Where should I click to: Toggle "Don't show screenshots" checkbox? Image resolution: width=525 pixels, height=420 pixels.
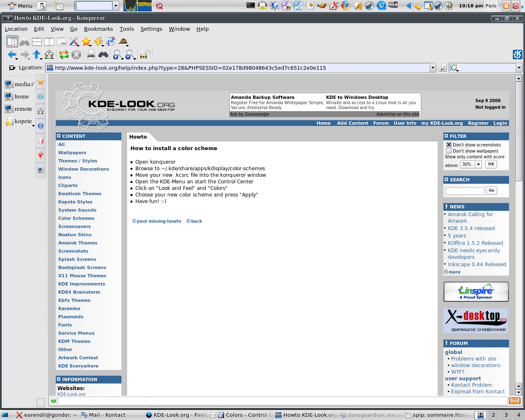[x=449, y=145]
